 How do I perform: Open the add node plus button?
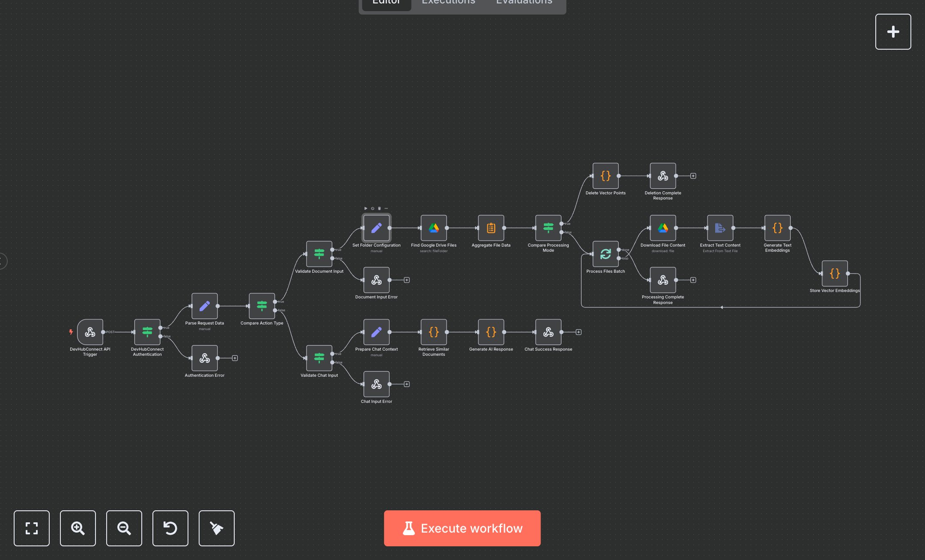click(x=893, y=32)
